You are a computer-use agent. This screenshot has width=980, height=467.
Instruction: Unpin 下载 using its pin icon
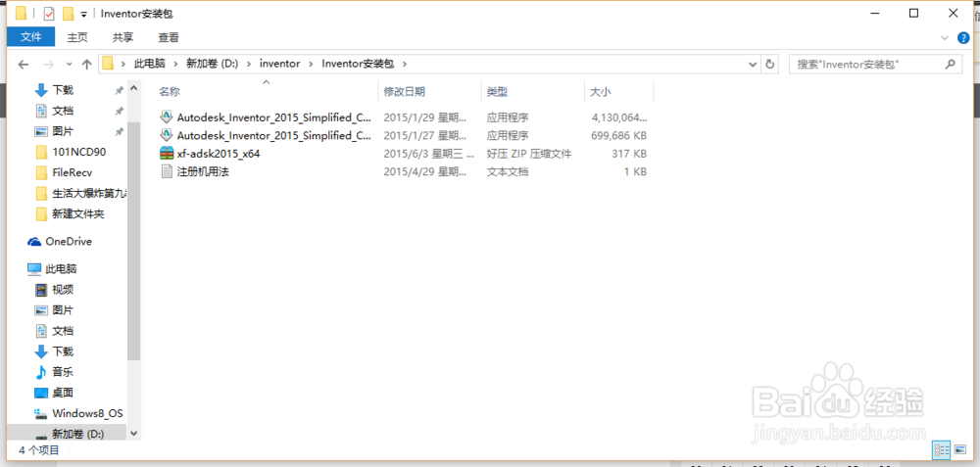pos(119,91)
